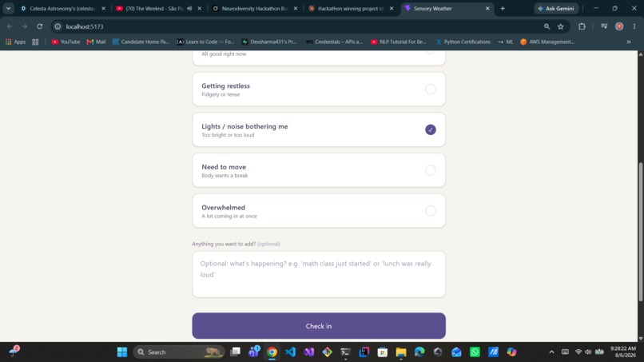Screen dimensions: 644x362
Task: Choose the Need to move radio
Action: [431, 170]
